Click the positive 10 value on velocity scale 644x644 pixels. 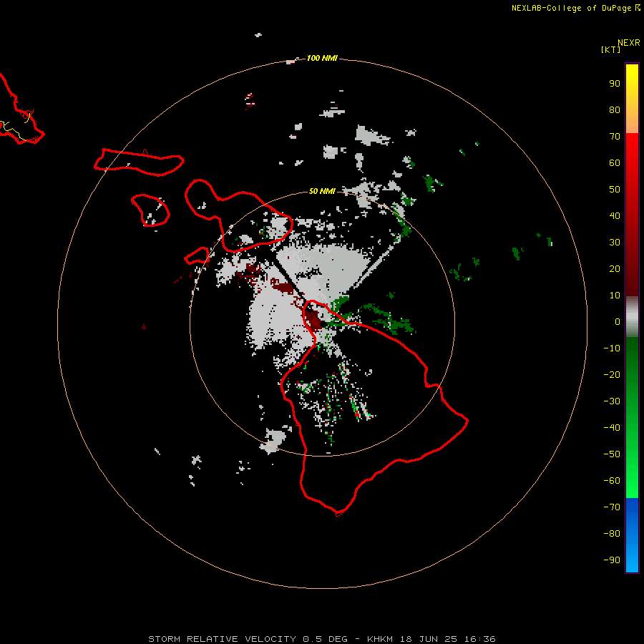[615, 296]
